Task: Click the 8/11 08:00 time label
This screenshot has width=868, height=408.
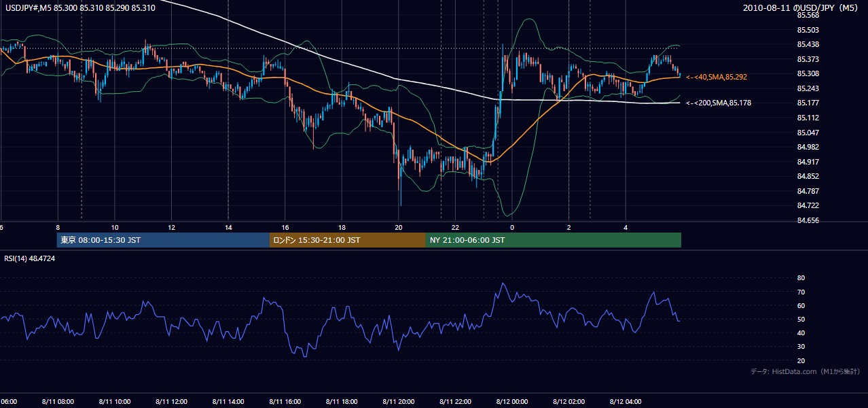Action: (58, 402)
